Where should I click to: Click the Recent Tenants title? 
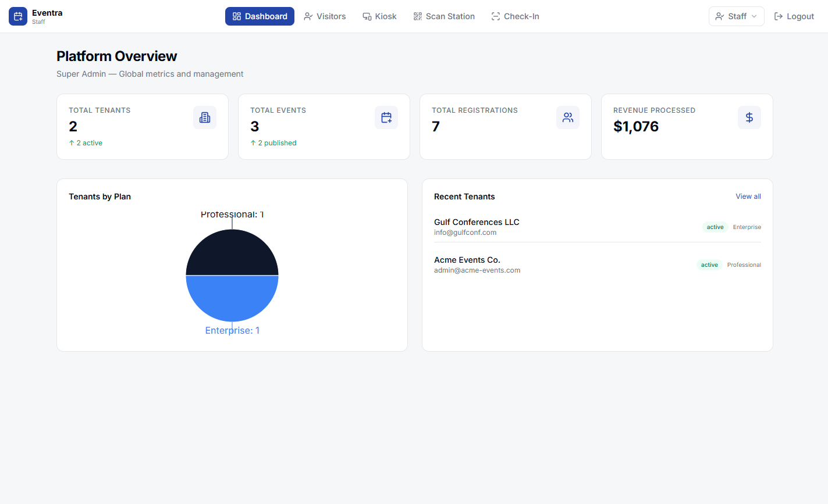(464, 196)
